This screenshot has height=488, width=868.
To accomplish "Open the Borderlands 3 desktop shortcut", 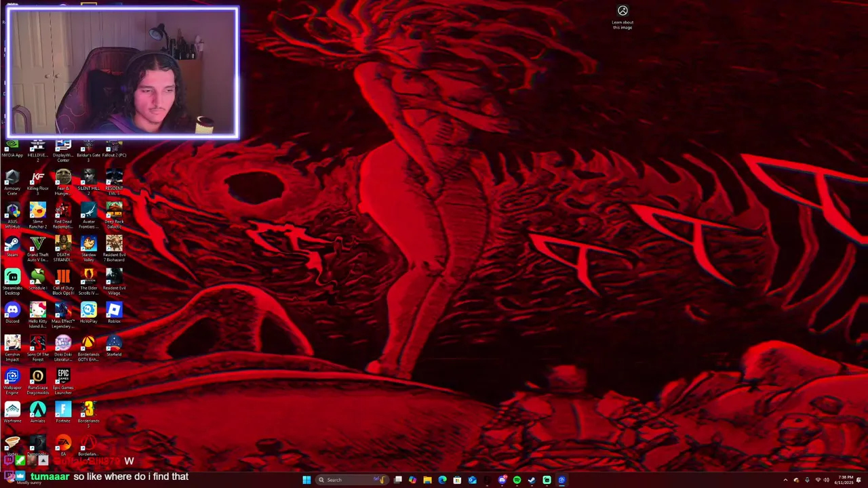I will point(88,414).
